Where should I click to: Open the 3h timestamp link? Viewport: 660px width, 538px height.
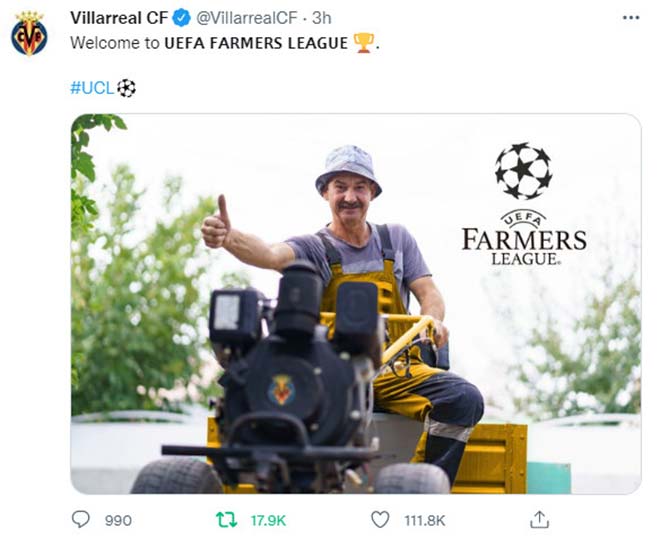(322, 18)
